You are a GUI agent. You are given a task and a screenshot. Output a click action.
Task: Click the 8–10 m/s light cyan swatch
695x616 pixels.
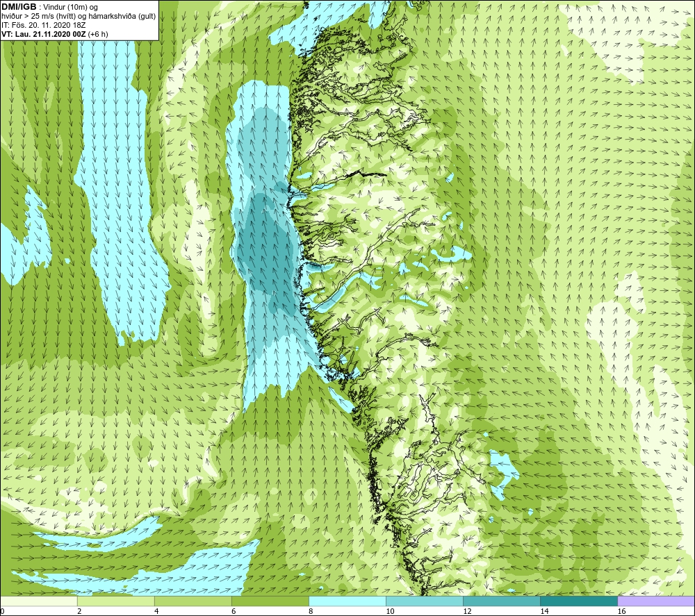click(x=347, y=601)
